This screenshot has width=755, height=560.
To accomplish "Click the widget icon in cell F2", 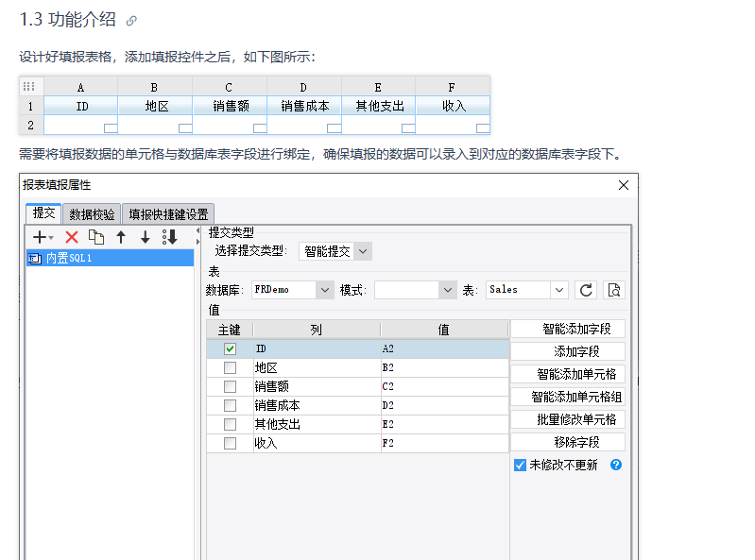I will pos(483,128).
